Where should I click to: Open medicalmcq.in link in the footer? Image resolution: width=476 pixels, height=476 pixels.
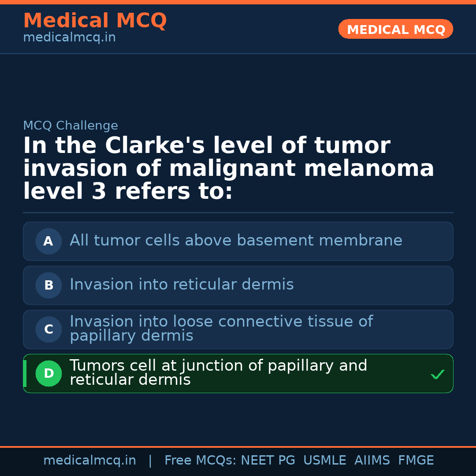point(89,461)
